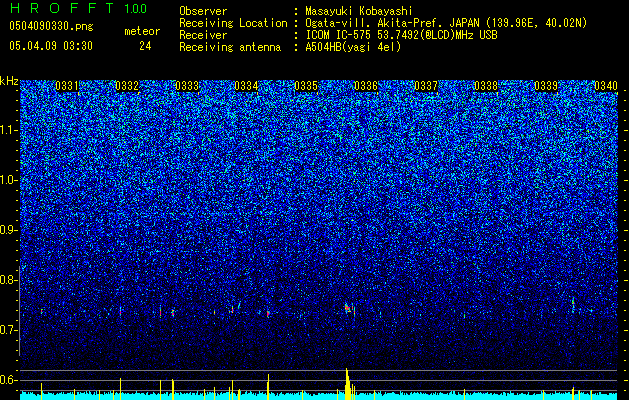Screen dimensions: 629x400
Task: Click the 0.8 frequency axis label
Action: [9, 280]
